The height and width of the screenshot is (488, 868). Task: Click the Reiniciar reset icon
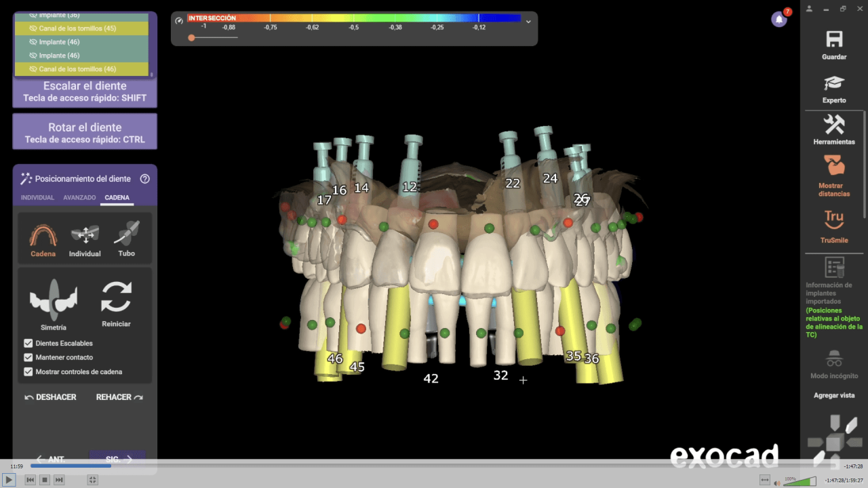coord(116,298)
